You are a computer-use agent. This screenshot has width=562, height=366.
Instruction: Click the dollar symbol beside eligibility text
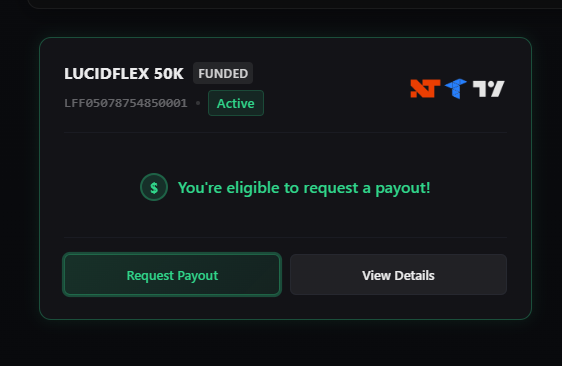[154, 187]
